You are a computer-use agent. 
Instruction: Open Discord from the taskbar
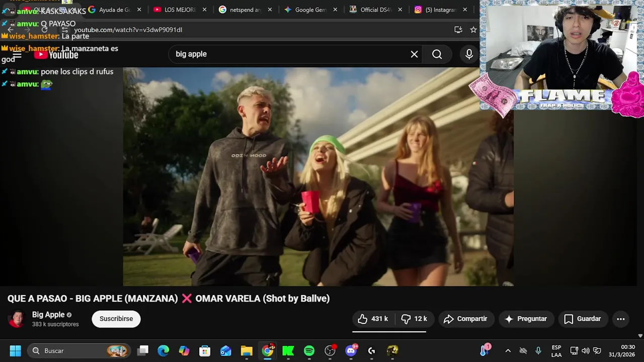pyautogui.click(x=351, y=351)
